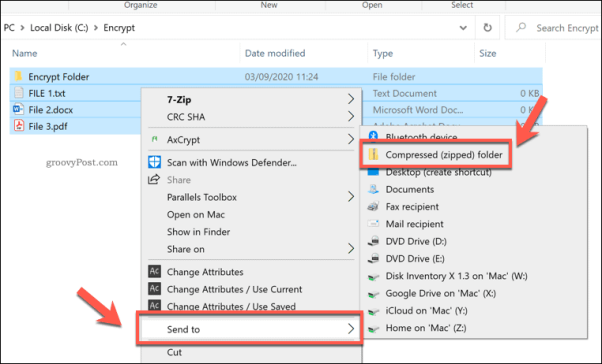Screen dimensions: 602x364
Task: Click the PDF icon beside File 3.pdf
Action: 18,126
